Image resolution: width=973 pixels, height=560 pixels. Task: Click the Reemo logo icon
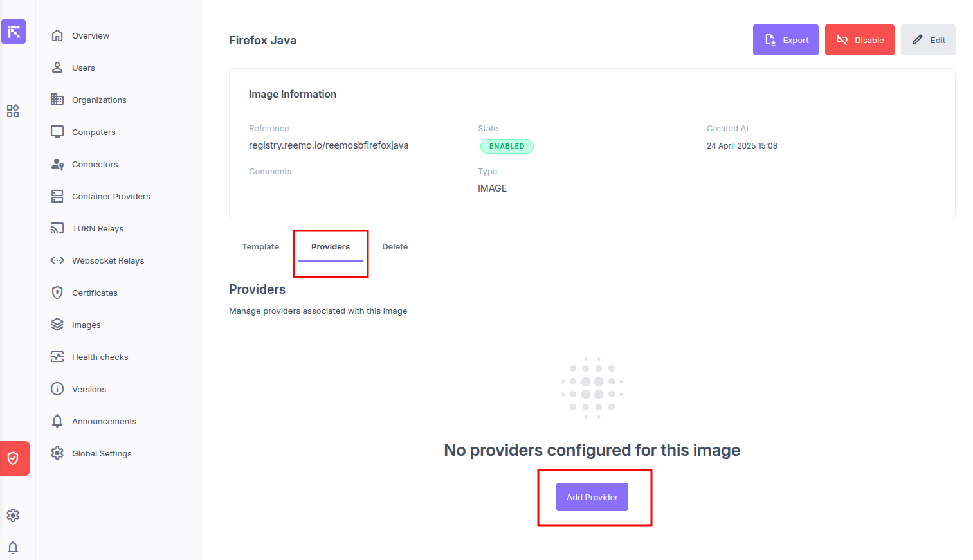14,32
